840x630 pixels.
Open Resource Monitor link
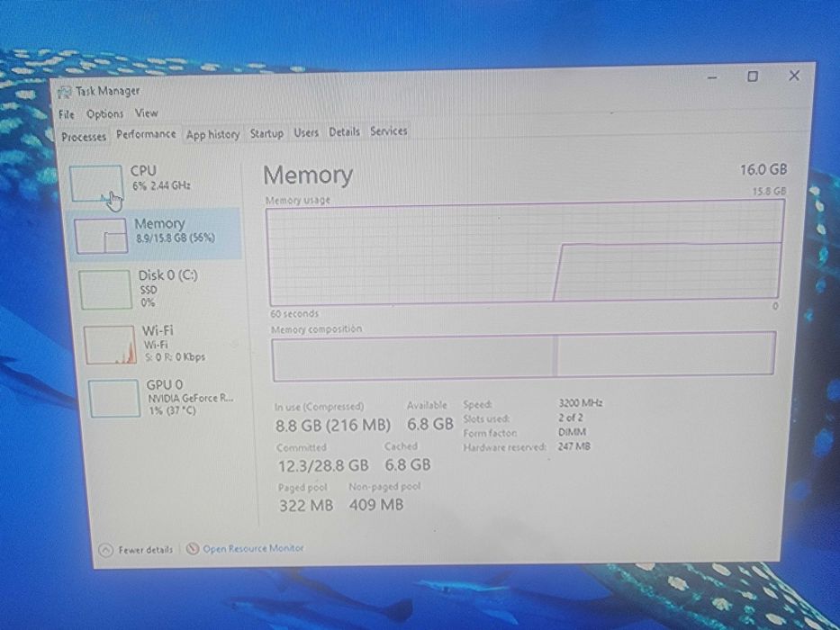(x=253, y=549)
